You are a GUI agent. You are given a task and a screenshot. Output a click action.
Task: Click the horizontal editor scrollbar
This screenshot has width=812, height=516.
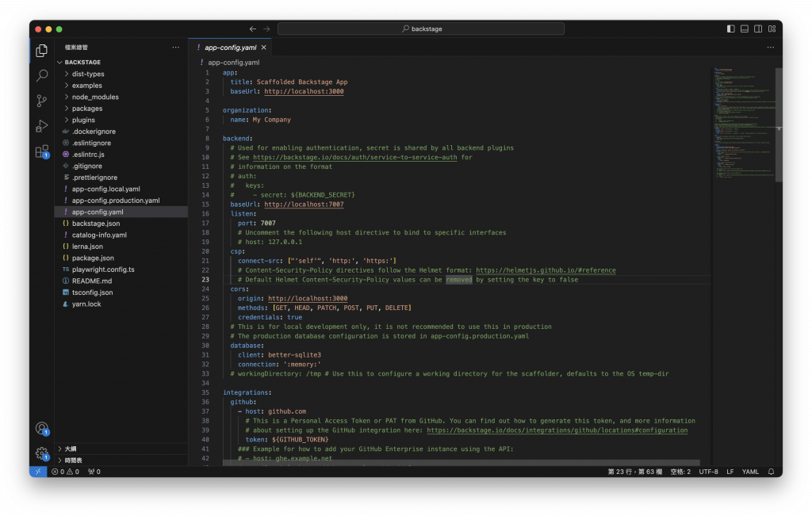tap(461, 463)
